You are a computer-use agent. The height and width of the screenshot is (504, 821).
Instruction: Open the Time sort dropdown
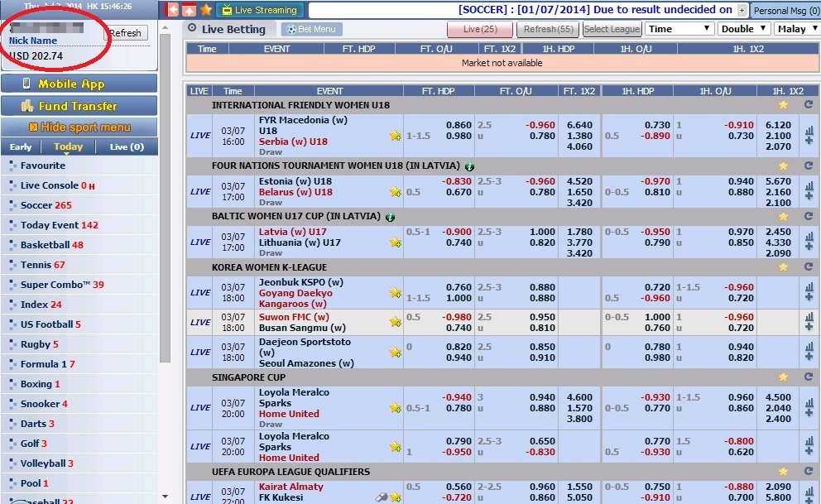(679, 29)
